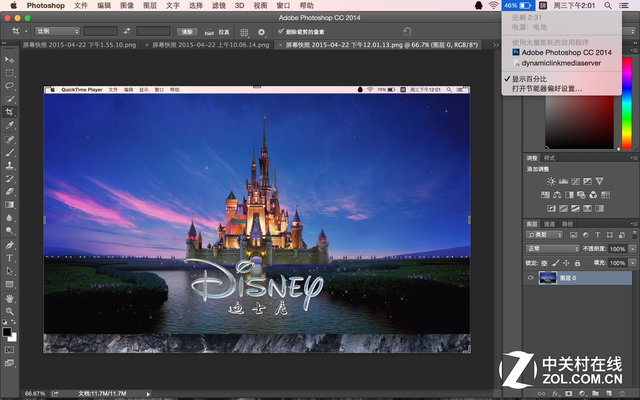The height and width of the screenshot is (400, 640).
Task: Switch to 上午10.06.14.png document tab
Action: click(208, 45)
